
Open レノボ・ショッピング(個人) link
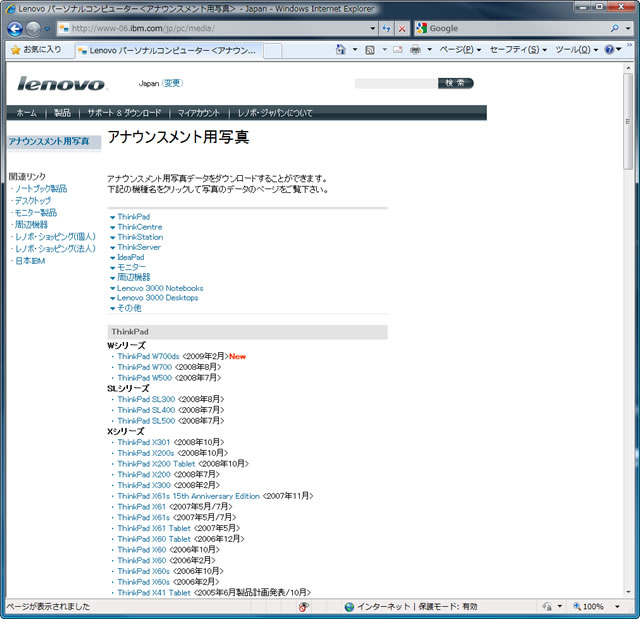pos(55,237)
